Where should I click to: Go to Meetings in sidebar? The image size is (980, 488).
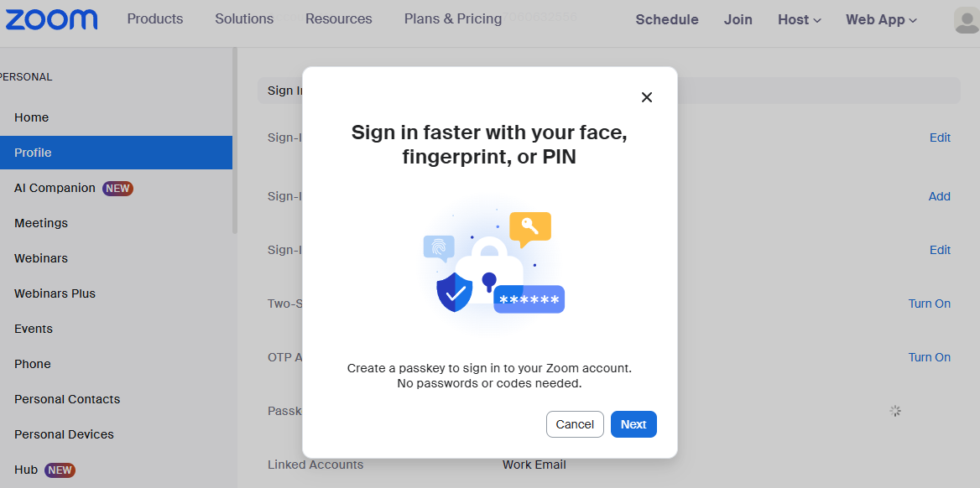(x=41, y=223)
